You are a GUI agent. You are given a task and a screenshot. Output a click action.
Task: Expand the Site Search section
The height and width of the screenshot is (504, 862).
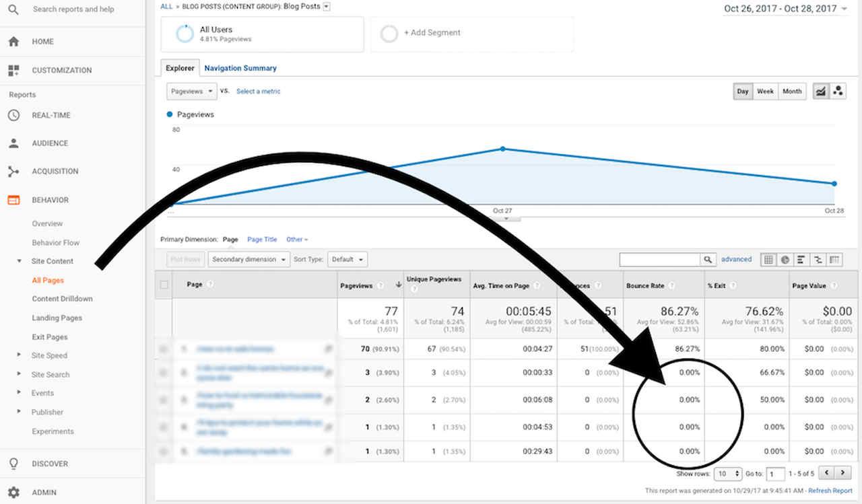click(19, 374)
